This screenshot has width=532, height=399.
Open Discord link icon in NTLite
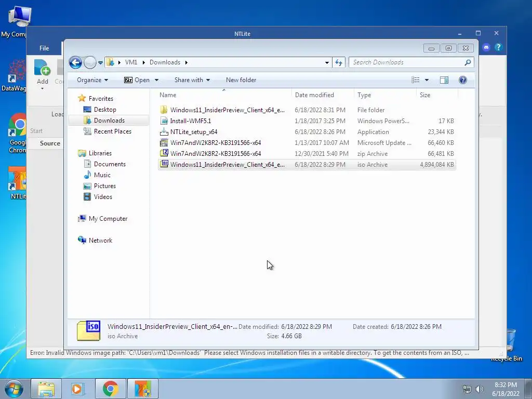(x=486, y=47)
